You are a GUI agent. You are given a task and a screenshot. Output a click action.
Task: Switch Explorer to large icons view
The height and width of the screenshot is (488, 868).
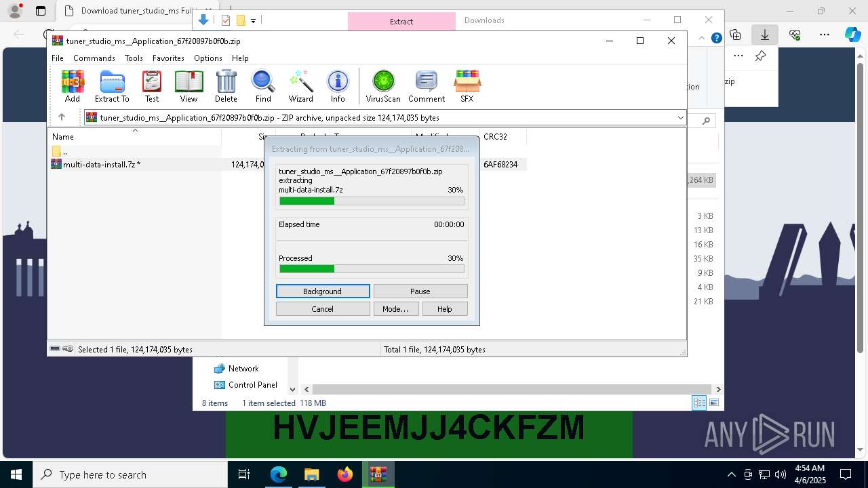coord(714,403)
